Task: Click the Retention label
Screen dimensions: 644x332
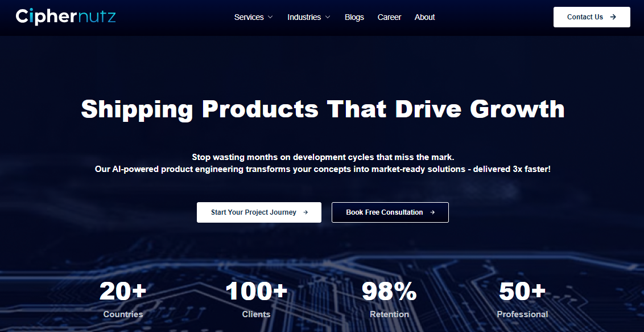Action: click(x=389, y=314)
